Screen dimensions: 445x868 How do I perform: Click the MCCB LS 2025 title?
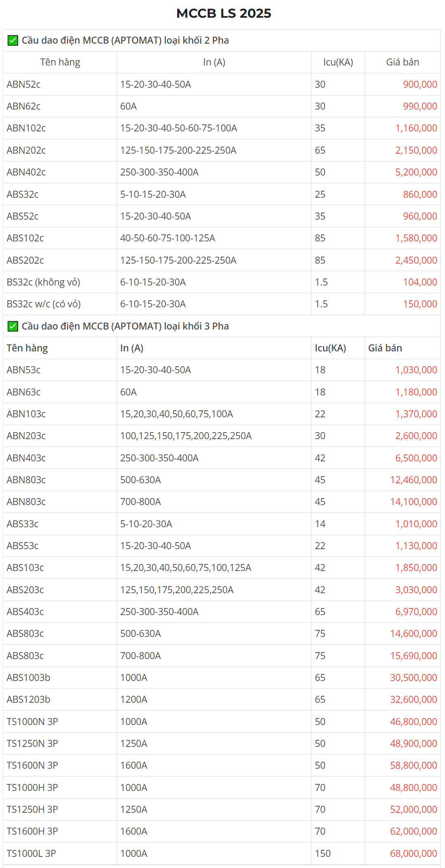click(x=223, y=13)
